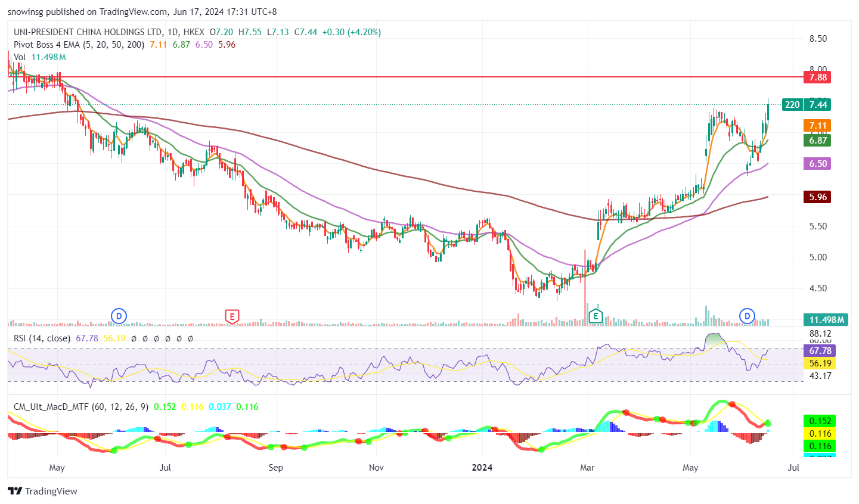The height and width of the screenshot is (504, 859).
Task: Click the green 0.152 MACD axis label
Action: [x=820, y=421]
